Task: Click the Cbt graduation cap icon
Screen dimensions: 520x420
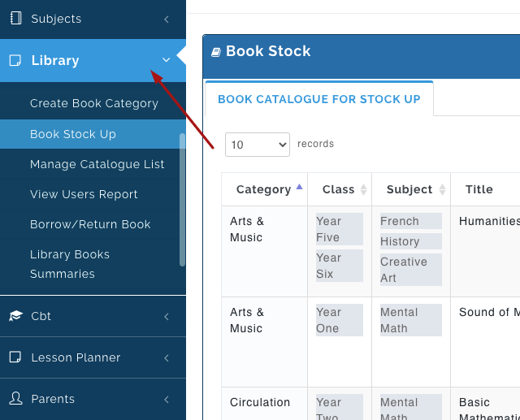Action: [x=15, y=316]
